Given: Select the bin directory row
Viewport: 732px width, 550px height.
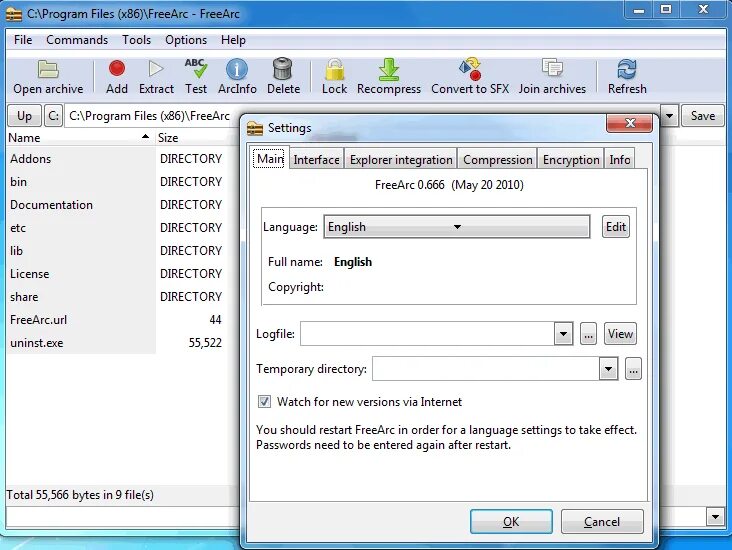Looking at the screenshot, I should point(116,182).
